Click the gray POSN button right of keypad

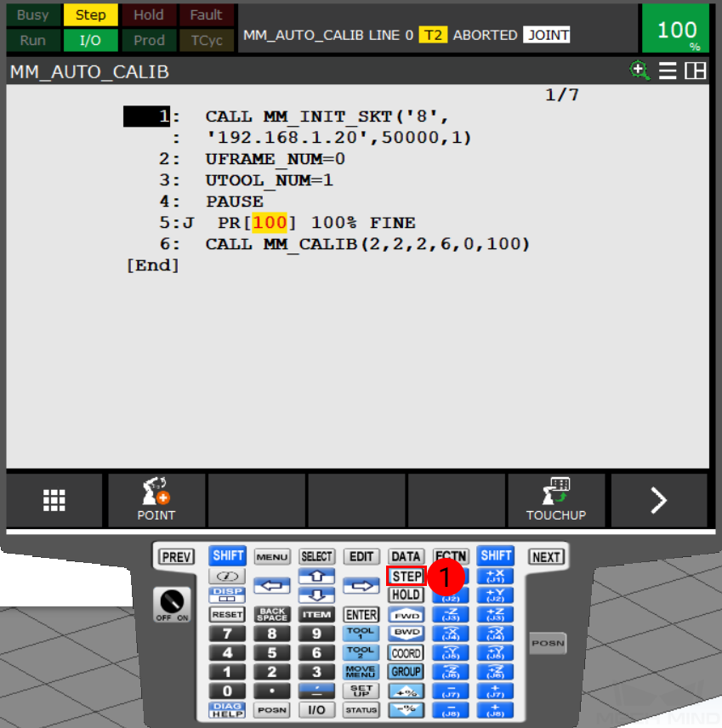pyautogui.click(x=548, y=644)
